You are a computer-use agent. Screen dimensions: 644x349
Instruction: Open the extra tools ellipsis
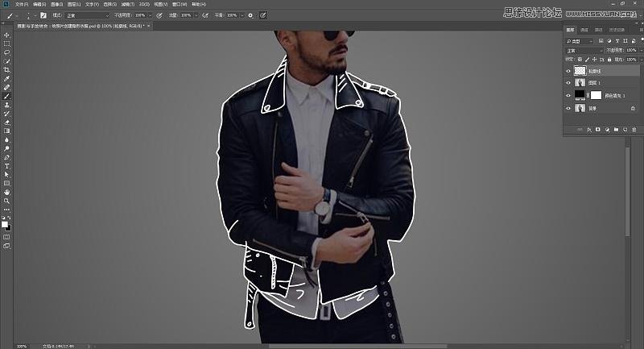click(6, 210)
